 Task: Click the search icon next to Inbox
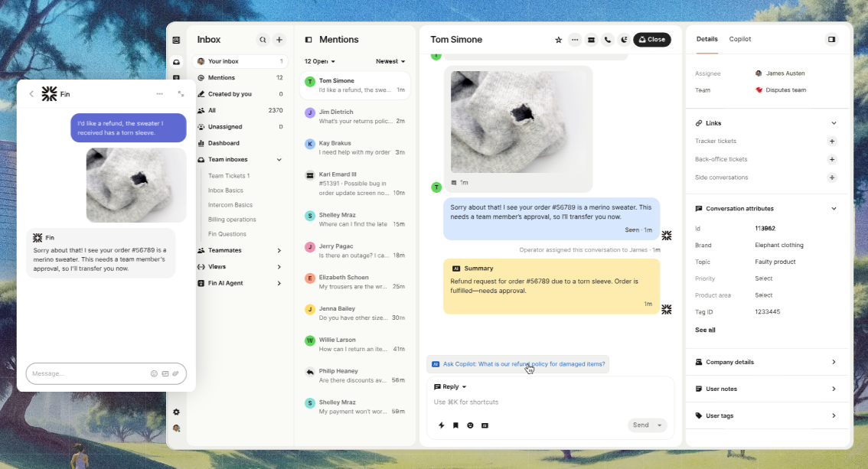click(x=263, y=40)
